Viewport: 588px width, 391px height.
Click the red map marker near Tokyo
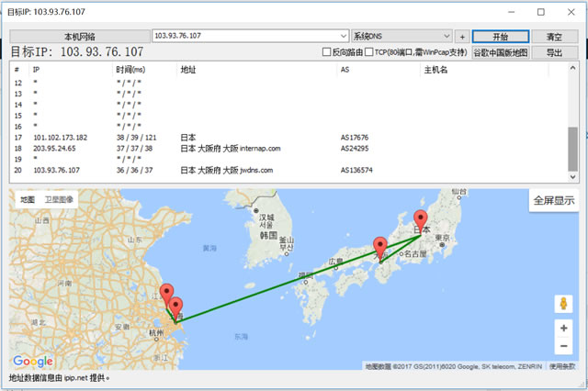[422, 221]
